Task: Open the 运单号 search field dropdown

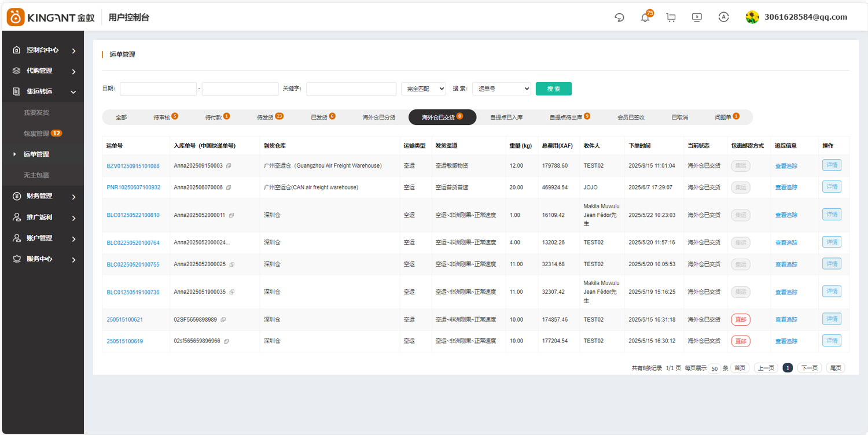Action: [501, 89]
